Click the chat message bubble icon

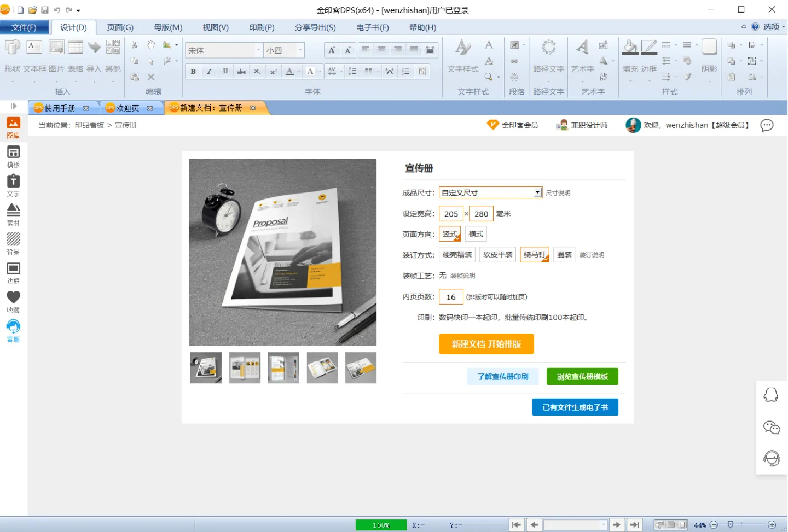point(767,125)
